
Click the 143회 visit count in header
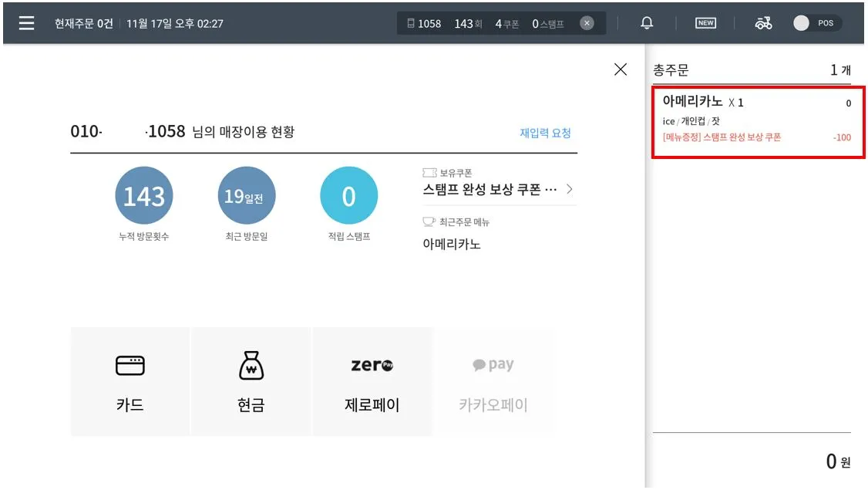coord(469,24)
